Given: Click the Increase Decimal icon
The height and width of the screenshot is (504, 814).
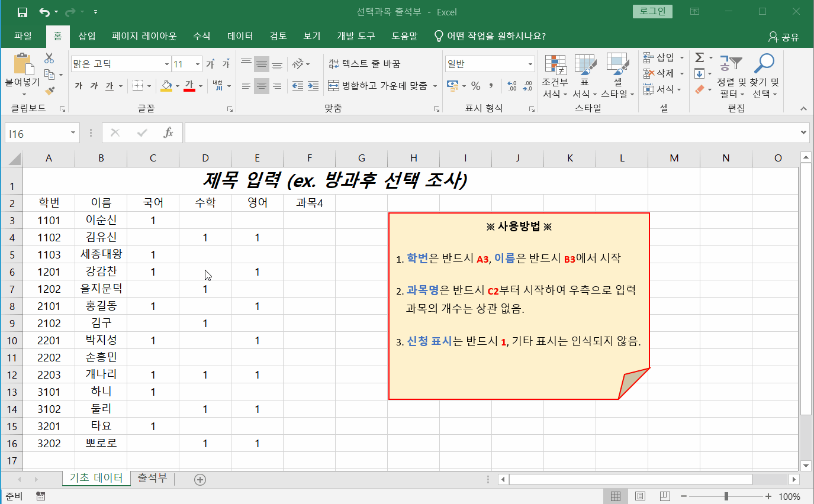Looking at the screenshot, I should point(512,86).
